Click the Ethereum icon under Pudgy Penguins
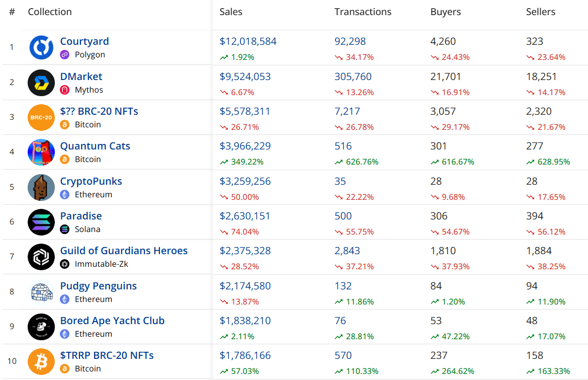 tap(64, 299)
